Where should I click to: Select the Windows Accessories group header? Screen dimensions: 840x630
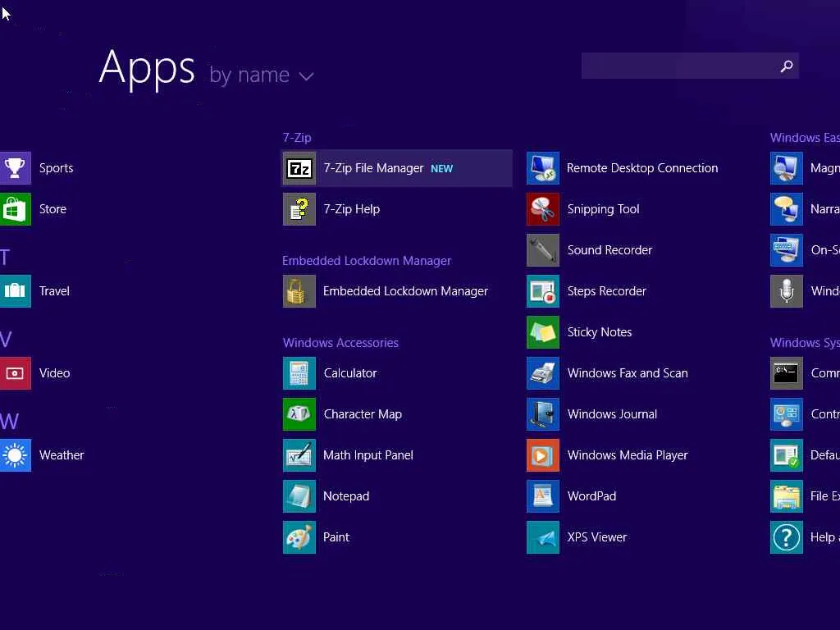click(340, 343)
